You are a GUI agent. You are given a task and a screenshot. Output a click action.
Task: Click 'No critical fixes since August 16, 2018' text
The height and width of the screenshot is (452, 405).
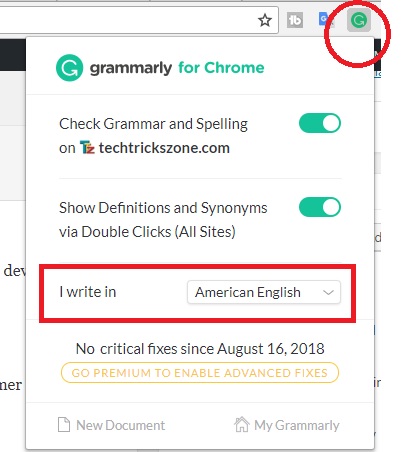pyautogui.click(x=200, y=349)
